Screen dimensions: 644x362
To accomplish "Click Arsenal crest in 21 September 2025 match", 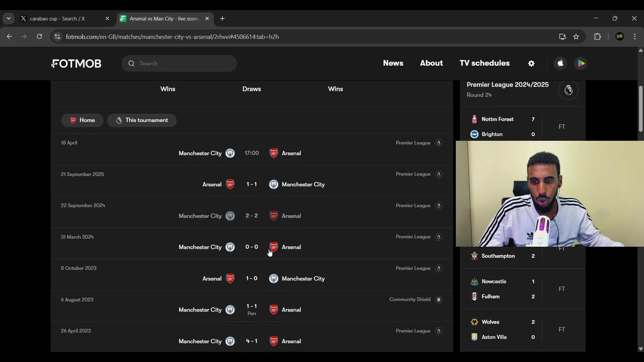I will coord(230,185).
